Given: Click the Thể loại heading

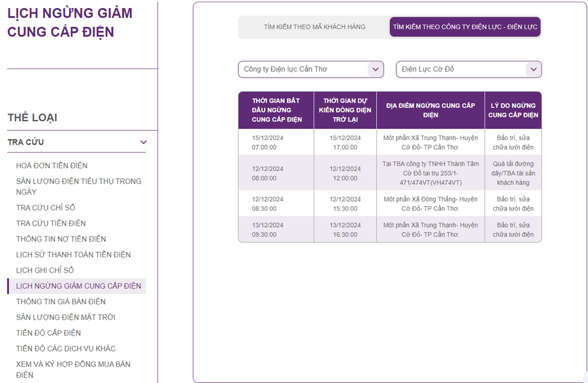Looking at the screenshot, I should [x=33, y=118].
